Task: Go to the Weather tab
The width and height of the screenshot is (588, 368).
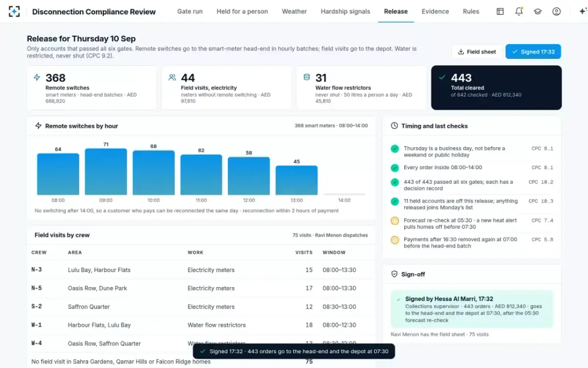Action: point(294,11)
